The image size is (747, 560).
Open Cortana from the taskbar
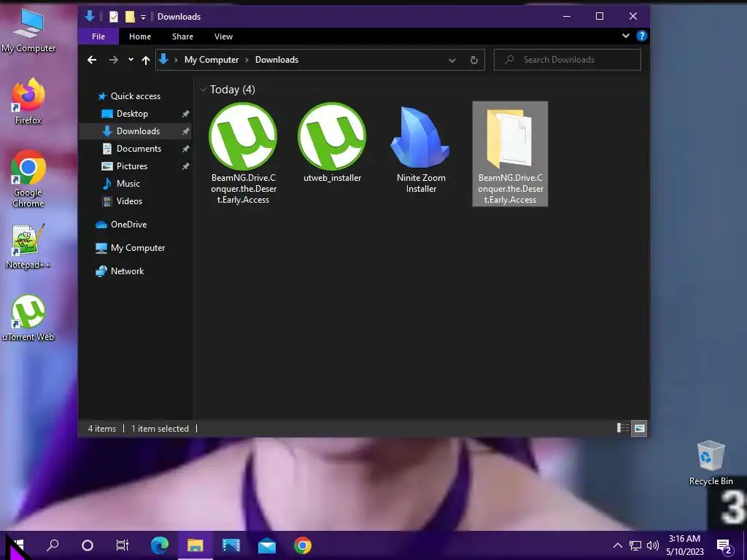click(88, 545)
